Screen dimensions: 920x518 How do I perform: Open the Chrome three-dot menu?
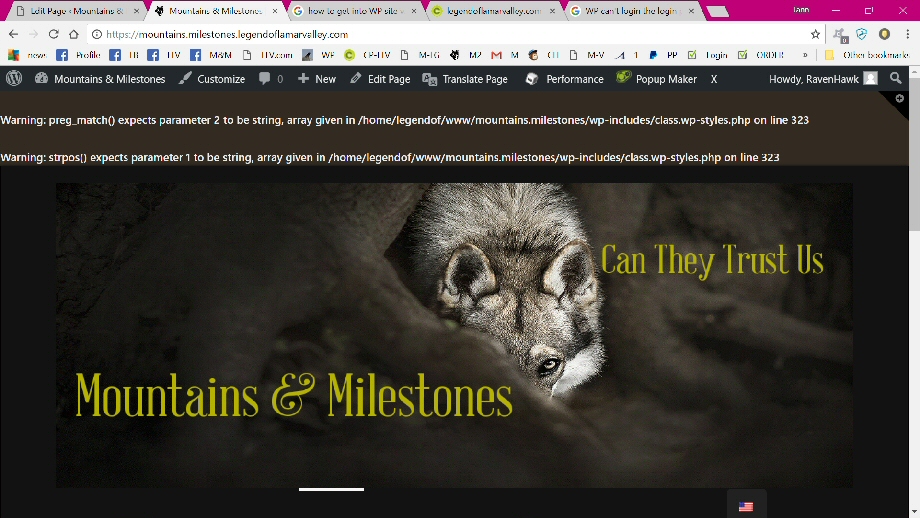[906, 34]
